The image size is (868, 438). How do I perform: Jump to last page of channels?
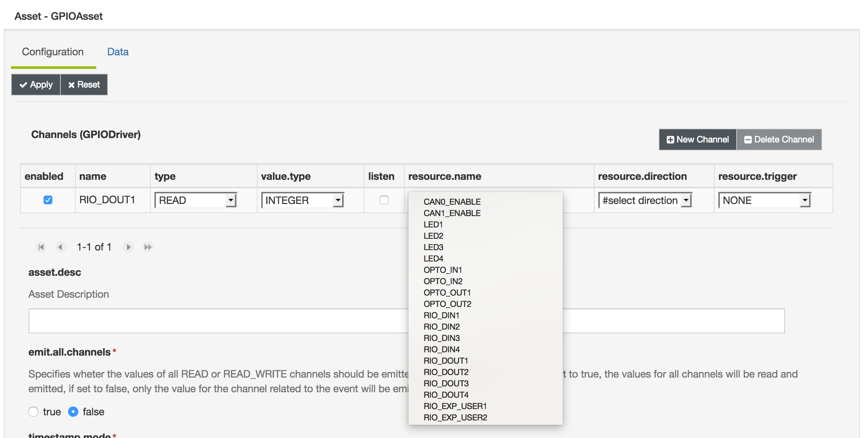pos(148,247)
